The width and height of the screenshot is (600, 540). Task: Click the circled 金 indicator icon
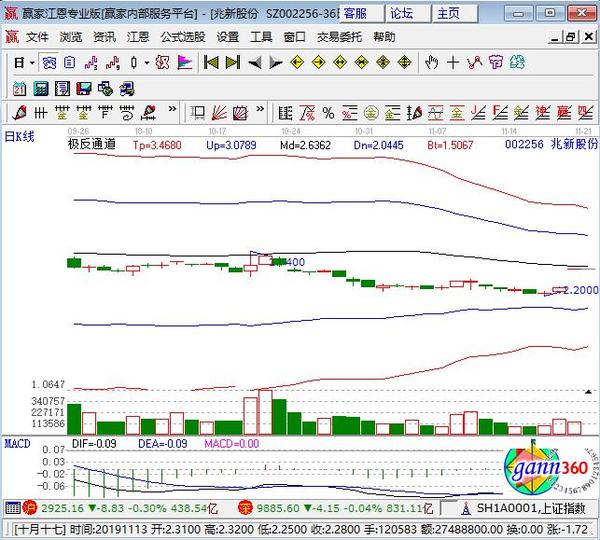coord(371,113)
